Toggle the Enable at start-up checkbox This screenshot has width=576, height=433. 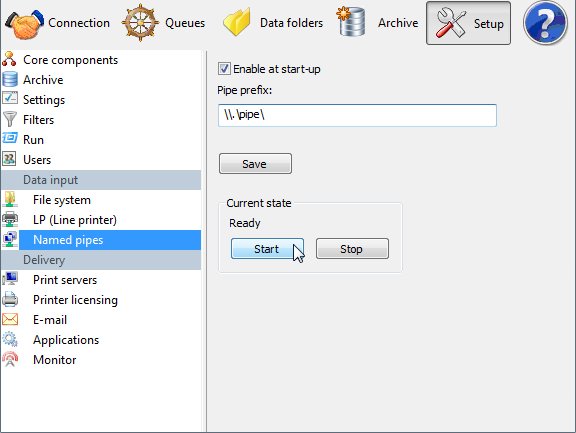[224, 69]
